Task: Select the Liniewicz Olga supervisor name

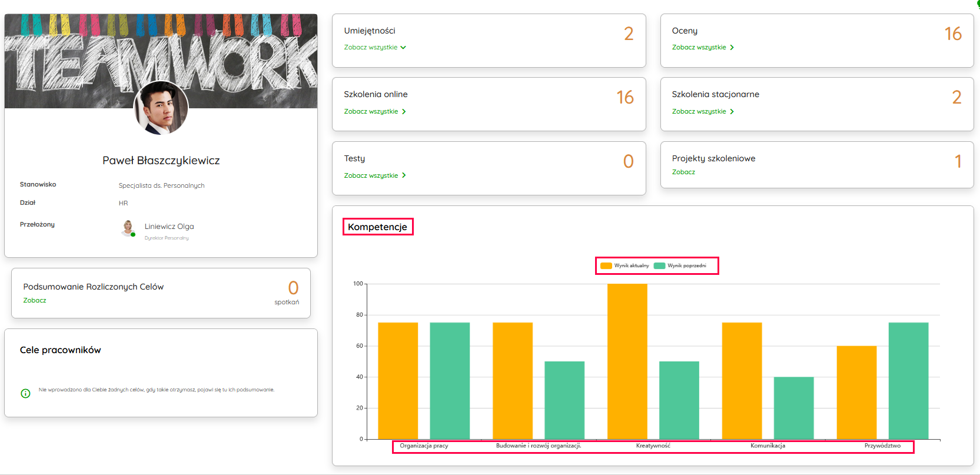Action: coord(169,227)
